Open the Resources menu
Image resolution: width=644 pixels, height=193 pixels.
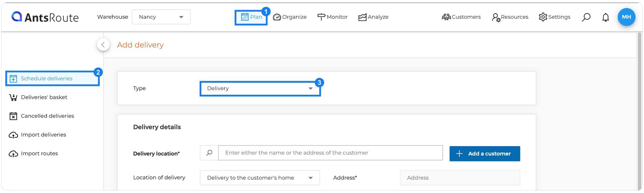(x=510, y=17)
